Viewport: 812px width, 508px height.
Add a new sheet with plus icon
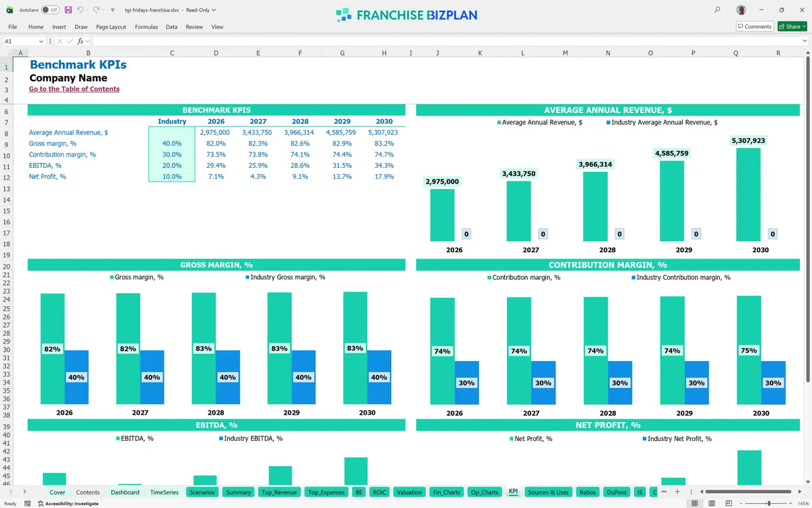[x=677, y=492]
